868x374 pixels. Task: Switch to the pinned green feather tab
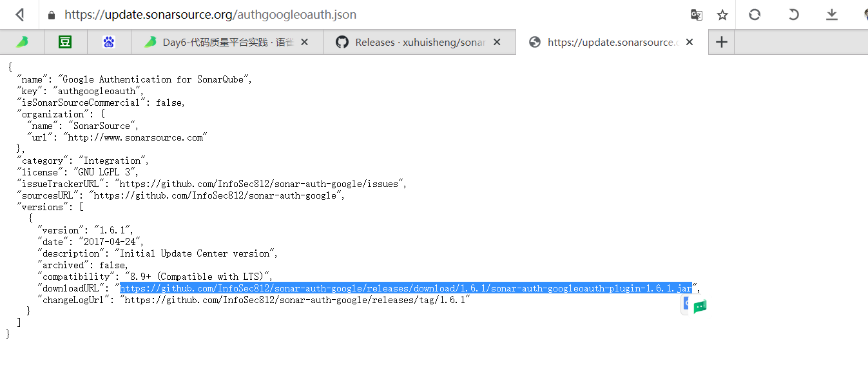(x=22, y=42)
